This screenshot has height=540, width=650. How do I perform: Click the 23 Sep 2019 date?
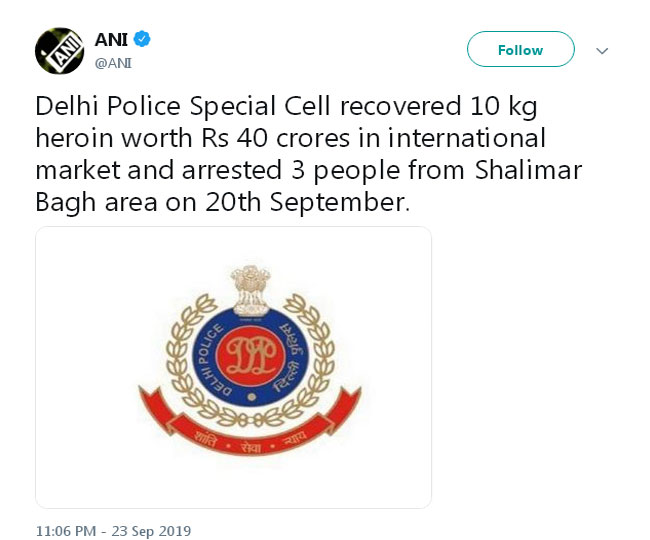(151, 531)
